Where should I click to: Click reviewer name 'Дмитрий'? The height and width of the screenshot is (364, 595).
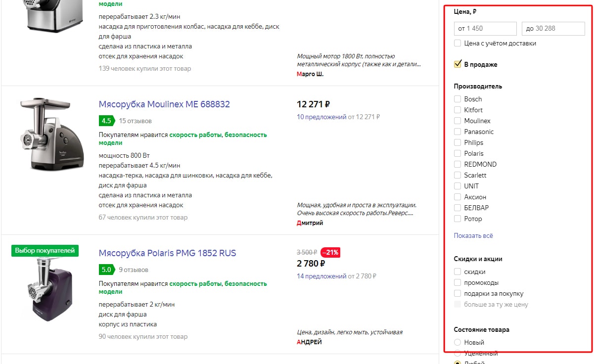[x=310, y=223]
